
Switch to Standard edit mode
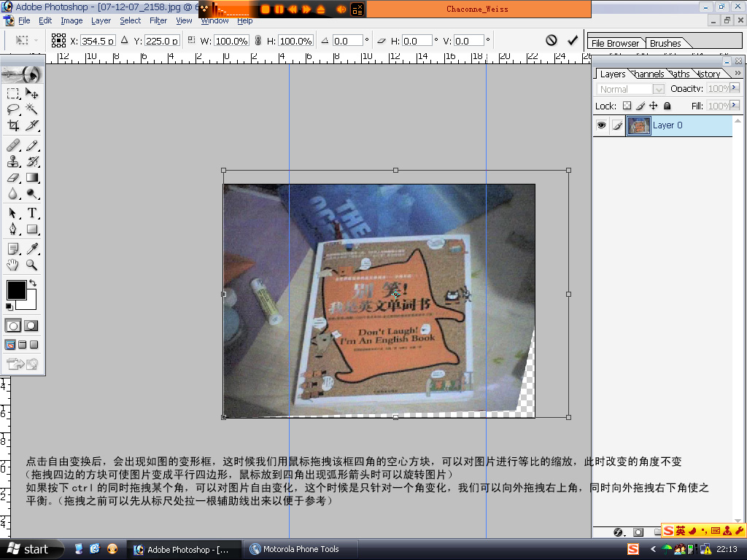[13, 326]
